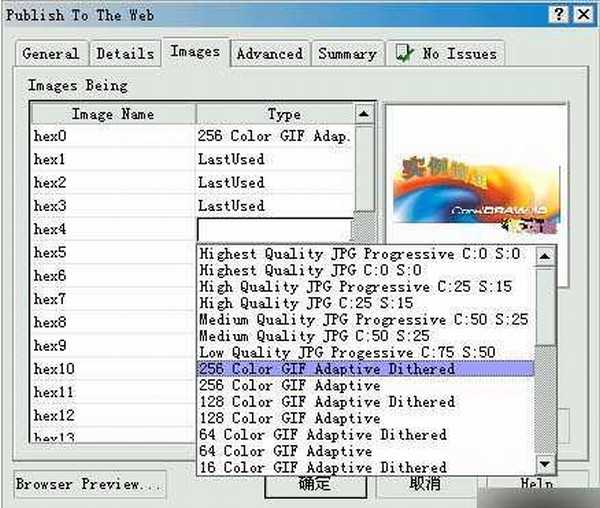The image size is (600, 508).
Task: Click the Help button
Action: [x=537, y=485]
